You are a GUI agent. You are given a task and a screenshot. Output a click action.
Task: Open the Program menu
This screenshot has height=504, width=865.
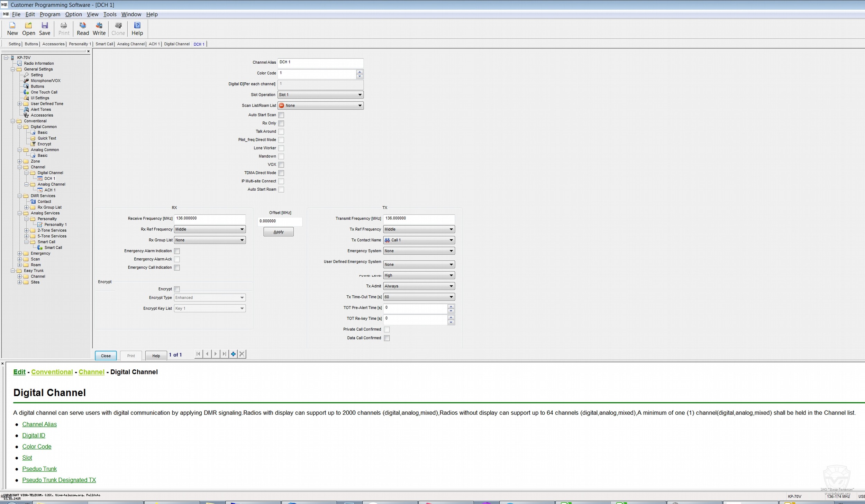pos(50,14)
